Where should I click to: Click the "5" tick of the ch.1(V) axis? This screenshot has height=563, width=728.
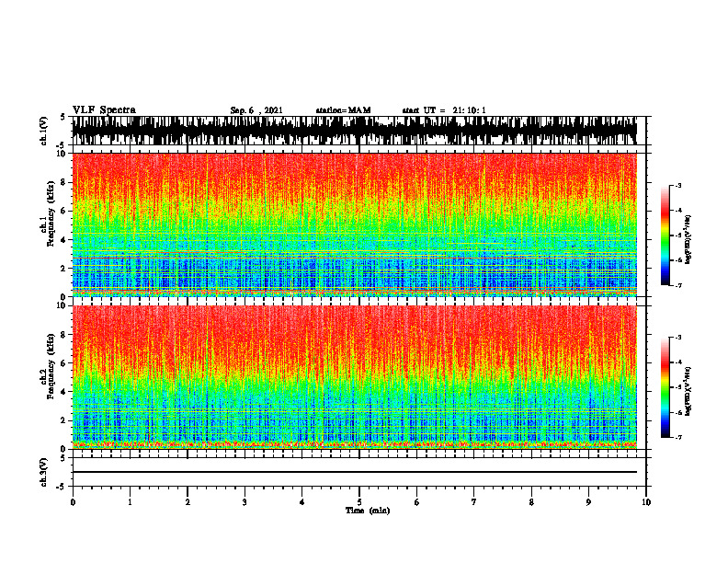coord(63,118)
